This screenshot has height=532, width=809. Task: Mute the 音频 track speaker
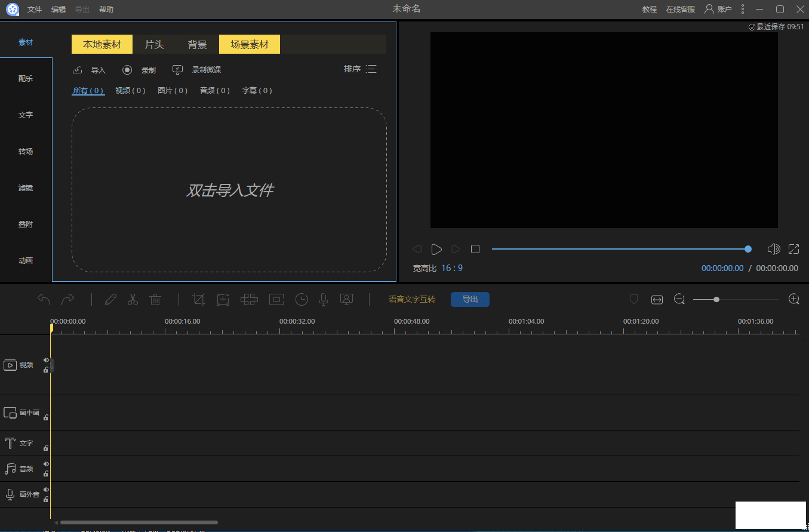coord(46,464)
